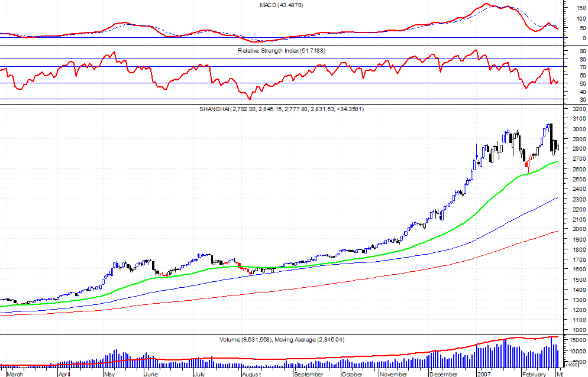Click the 80 value on RSI scale

583,60
